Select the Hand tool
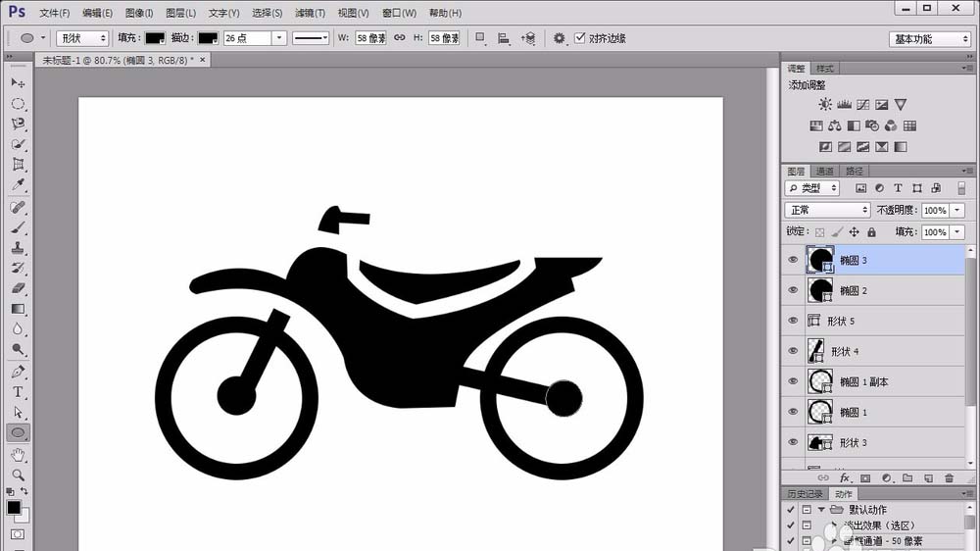The height and width of the screenshot is (551, 980). click(18, 455)
